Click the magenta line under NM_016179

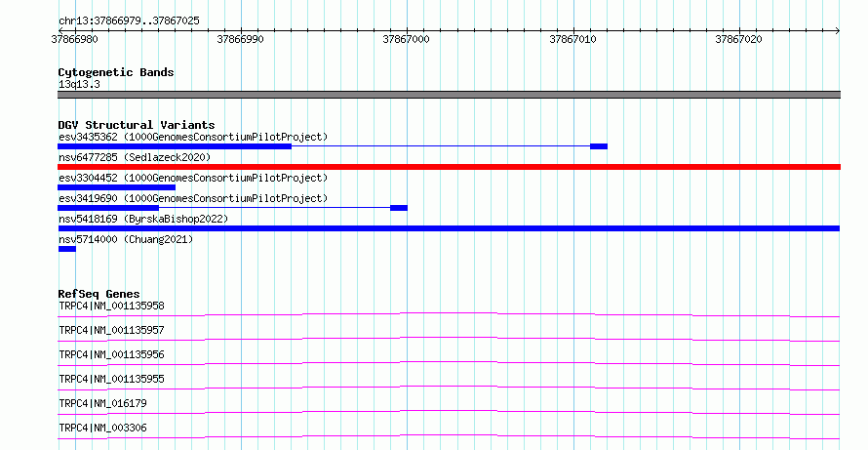click(x=449, y=412)
